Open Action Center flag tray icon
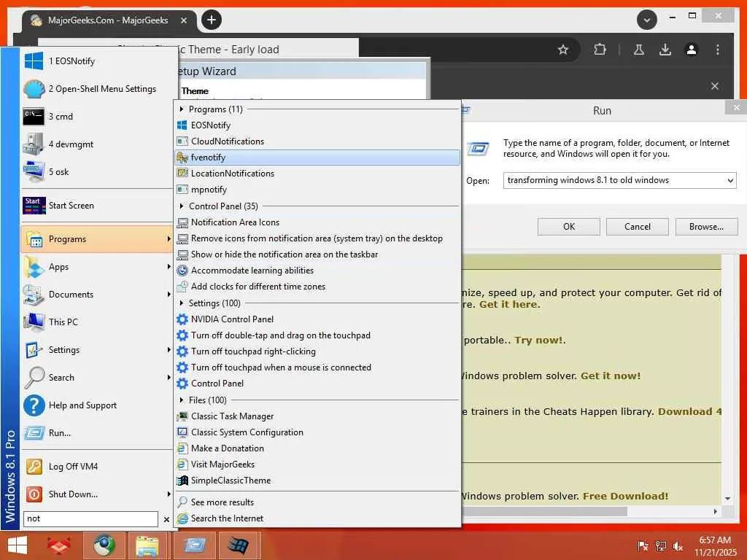The height and width of the screenshot is (560, 747). [643, 546]
